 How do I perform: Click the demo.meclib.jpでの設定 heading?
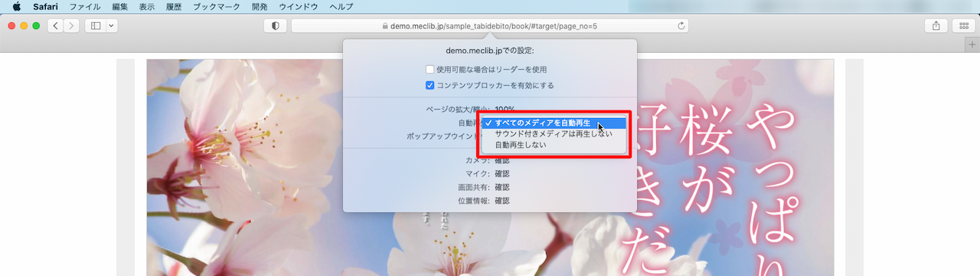click(x=490, y=51)
